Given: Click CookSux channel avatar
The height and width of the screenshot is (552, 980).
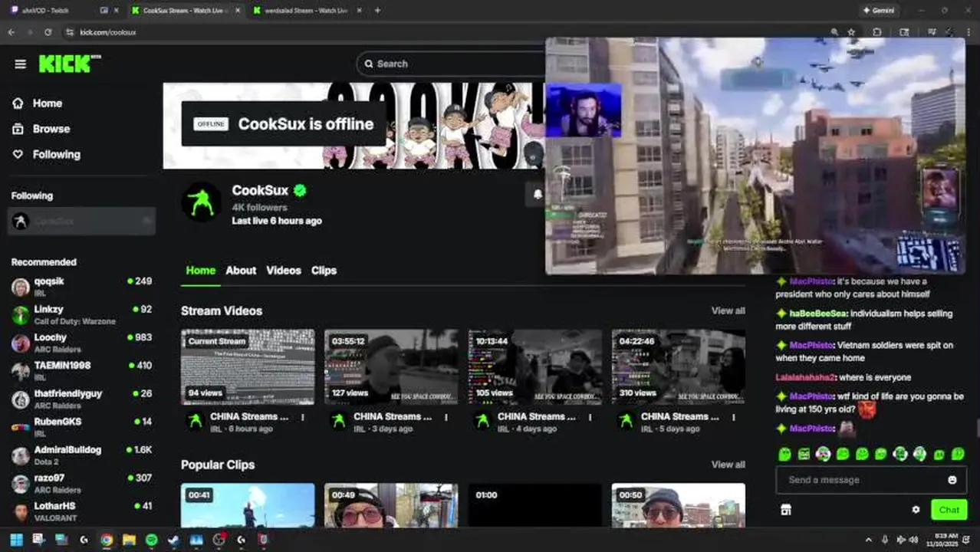Looking at the screenshot, I should click(201, 202).
